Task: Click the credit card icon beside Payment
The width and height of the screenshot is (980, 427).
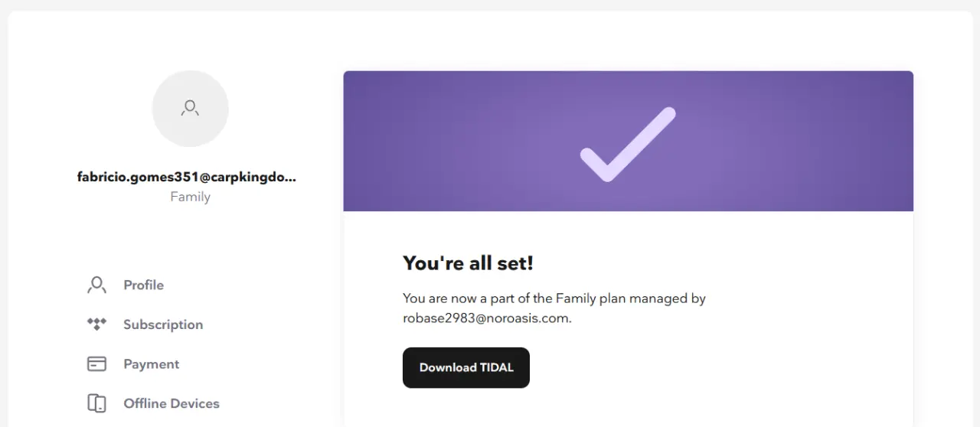Action: coord(96,364)
